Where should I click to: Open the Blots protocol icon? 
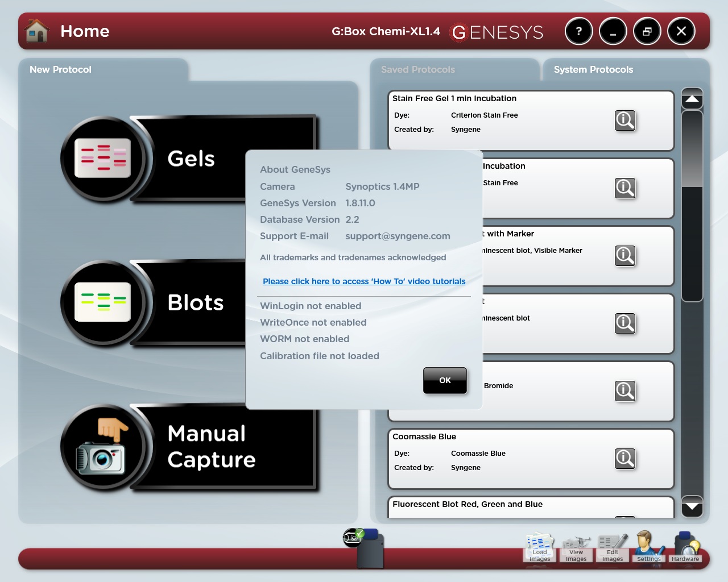103,302
